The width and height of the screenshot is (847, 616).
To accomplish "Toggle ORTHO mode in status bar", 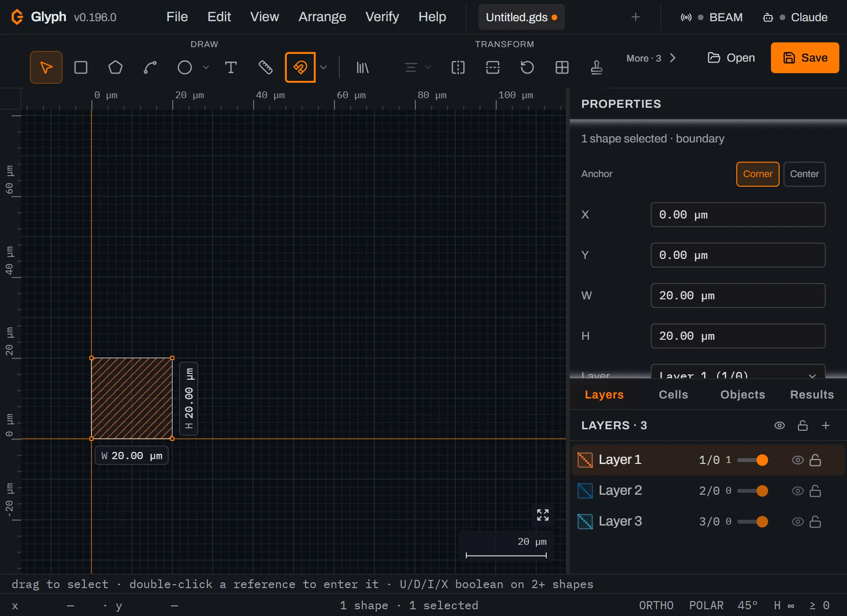I will (656, 605).
